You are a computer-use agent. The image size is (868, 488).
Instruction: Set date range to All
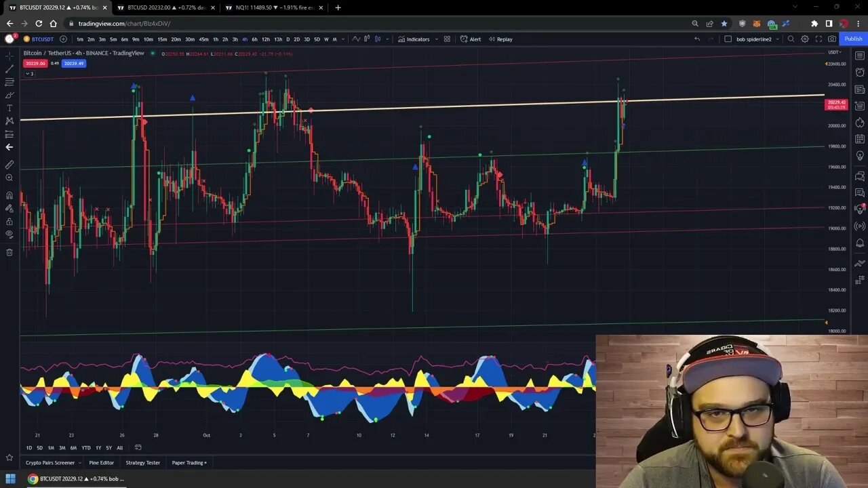pyautogui.click(x=119, y=448)
